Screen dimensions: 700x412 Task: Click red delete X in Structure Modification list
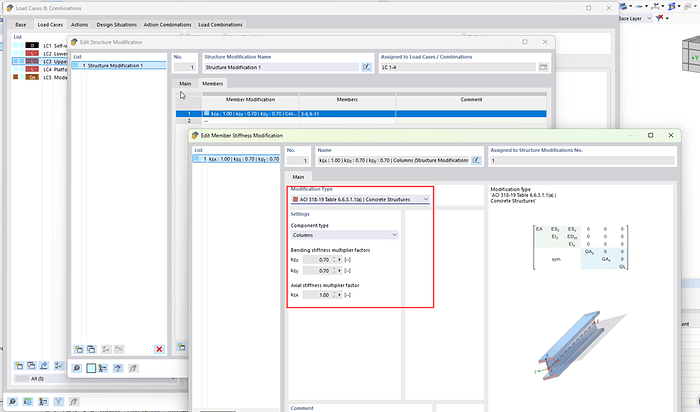coord(159,348)
